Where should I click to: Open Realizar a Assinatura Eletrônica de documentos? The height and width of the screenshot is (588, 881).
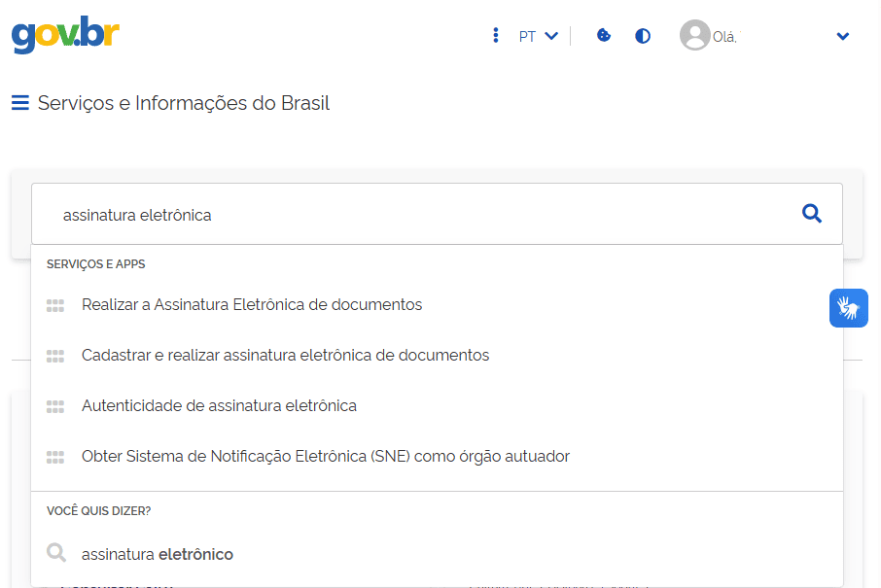[x=250, y=304]
